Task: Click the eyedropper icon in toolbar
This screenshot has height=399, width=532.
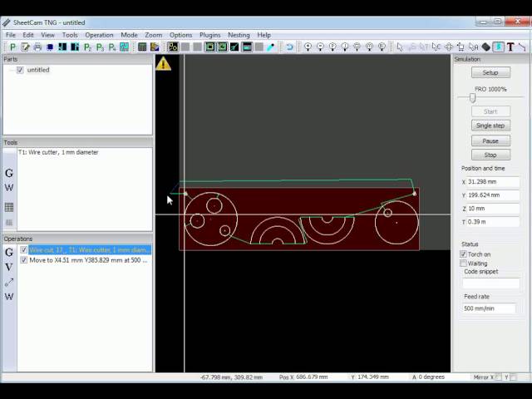Action: point(271,47)
